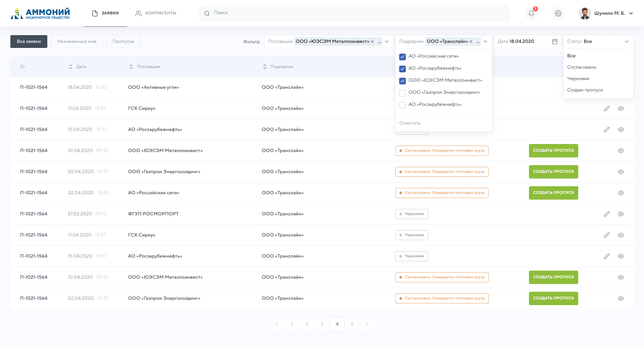Screen dimensions: 644x348
Task: View the lower ГСК Сириус request eye icon
Action: (621, 235)
